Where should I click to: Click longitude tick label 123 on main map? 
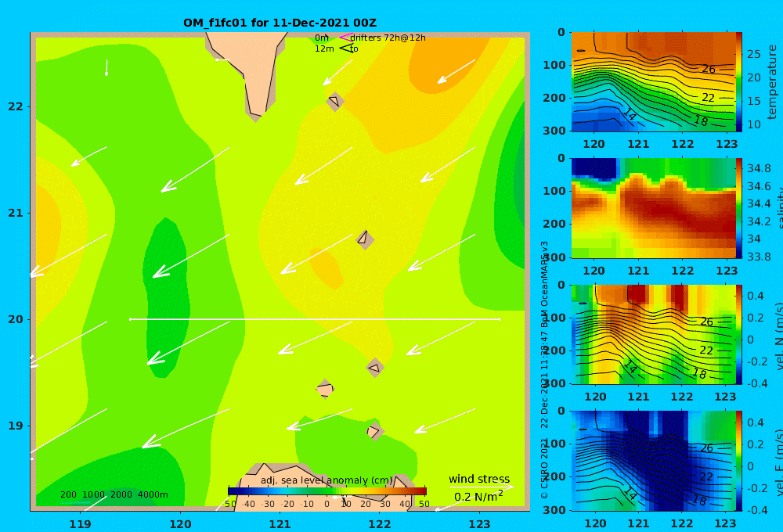click(x=479, y=524)
